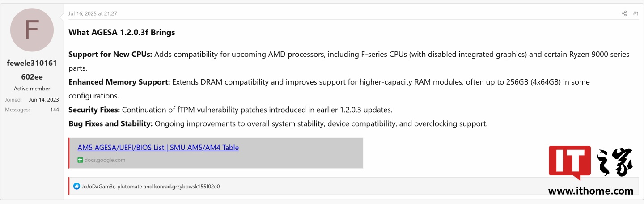Screen dimensions: 644x204
Task: Click the www.ithome.com watermark text
Action: click(590, 191)
